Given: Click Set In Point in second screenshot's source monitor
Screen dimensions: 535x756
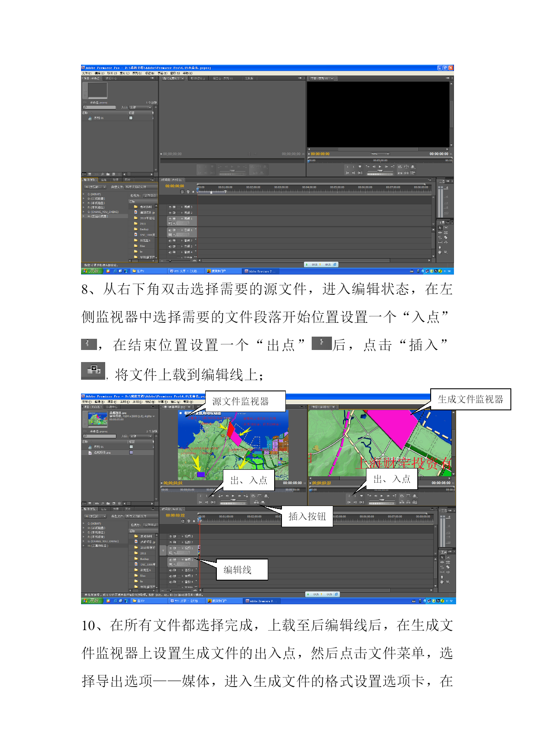Looking at the screenshot, I should (200, 496).
